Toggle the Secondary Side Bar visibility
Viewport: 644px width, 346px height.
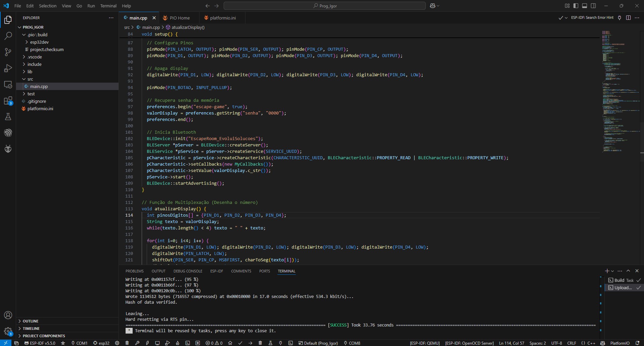tap(593, 6)
